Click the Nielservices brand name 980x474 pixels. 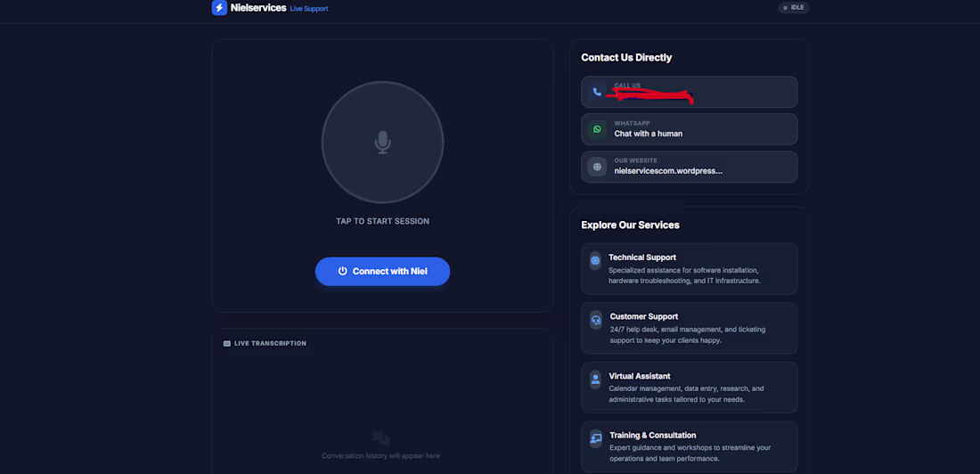[x=258, y=7]
